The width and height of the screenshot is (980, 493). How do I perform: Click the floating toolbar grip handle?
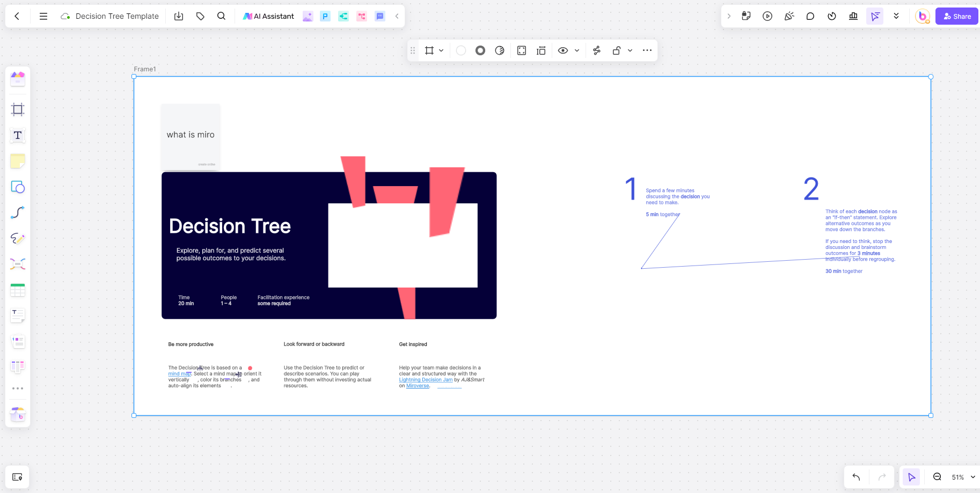pos(413,50)
